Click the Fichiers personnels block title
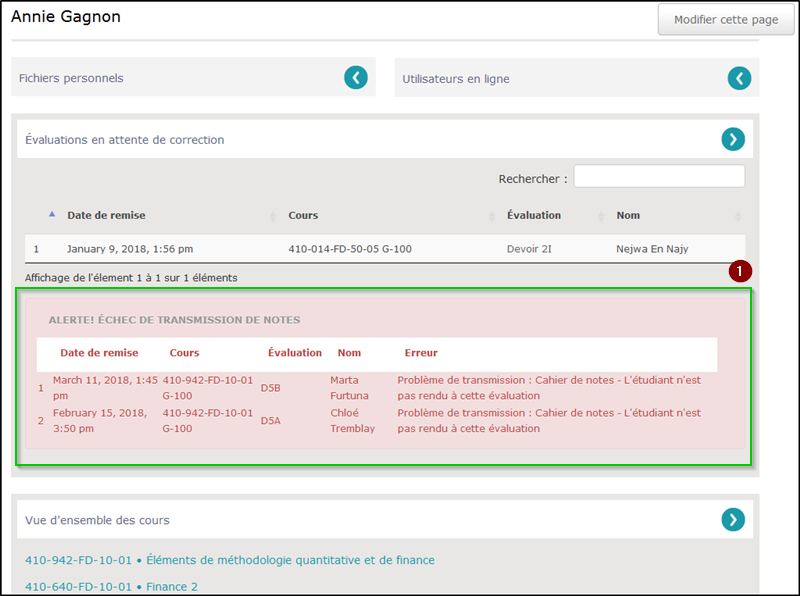 (71, 78)
